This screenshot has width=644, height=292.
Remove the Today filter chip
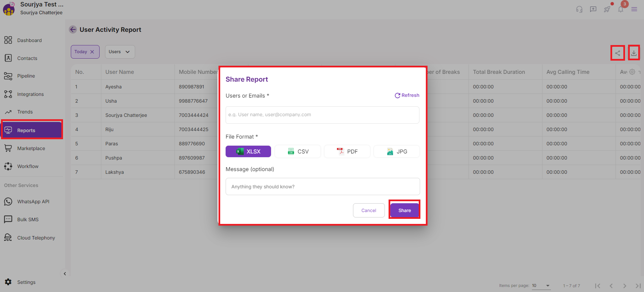tap(92, 52)
